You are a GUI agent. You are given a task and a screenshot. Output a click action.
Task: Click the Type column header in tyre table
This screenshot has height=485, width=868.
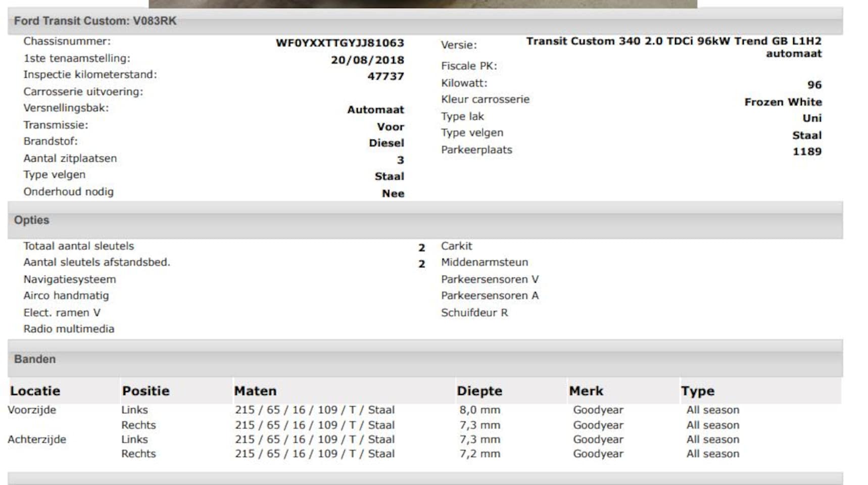[x=697, y=391]
